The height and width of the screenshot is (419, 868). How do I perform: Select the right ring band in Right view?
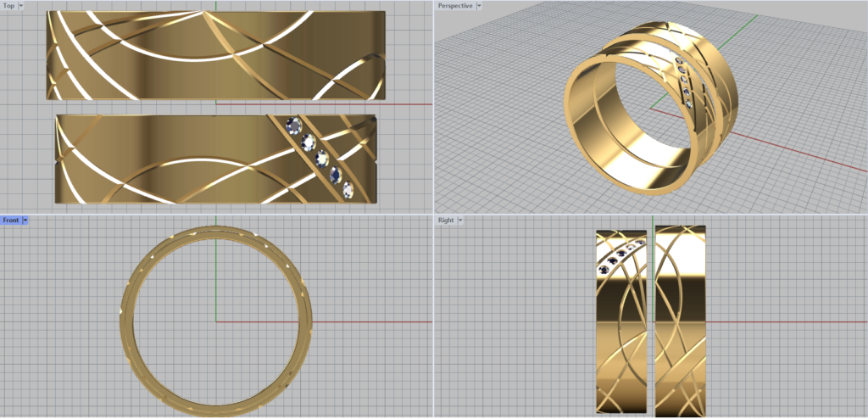point(680,339)
